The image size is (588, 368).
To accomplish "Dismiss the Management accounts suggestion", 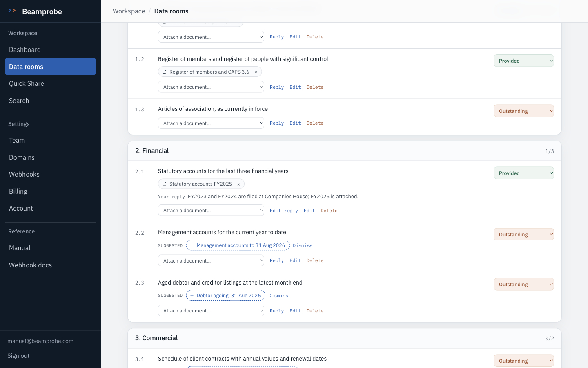I will click(303, 245).
